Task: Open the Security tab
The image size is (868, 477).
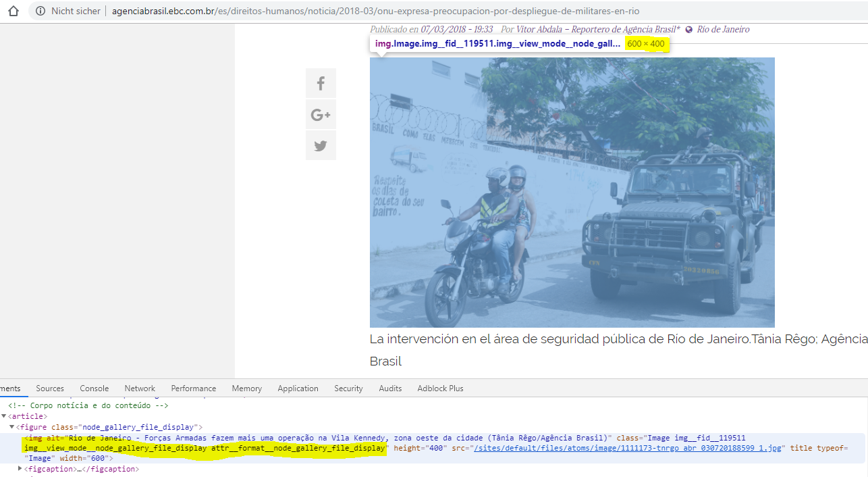Action: coord(348,388)
